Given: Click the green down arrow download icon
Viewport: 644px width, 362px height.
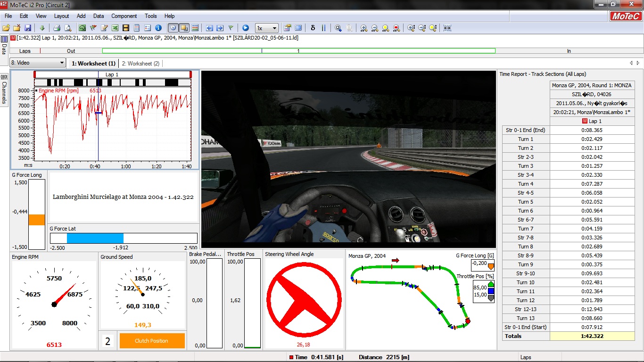Looking at the screenshot, I should 42,28.
